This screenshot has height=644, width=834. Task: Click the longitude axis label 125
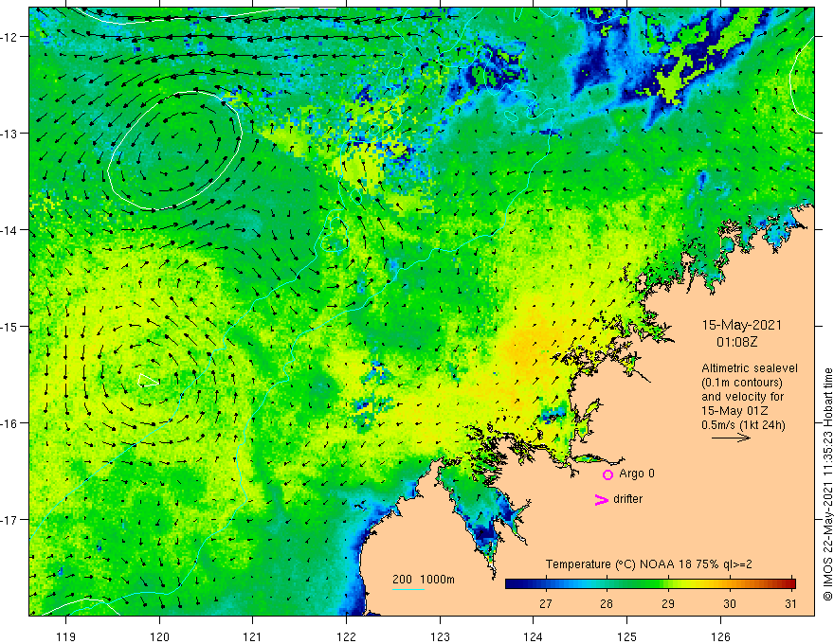click(627, 636)
